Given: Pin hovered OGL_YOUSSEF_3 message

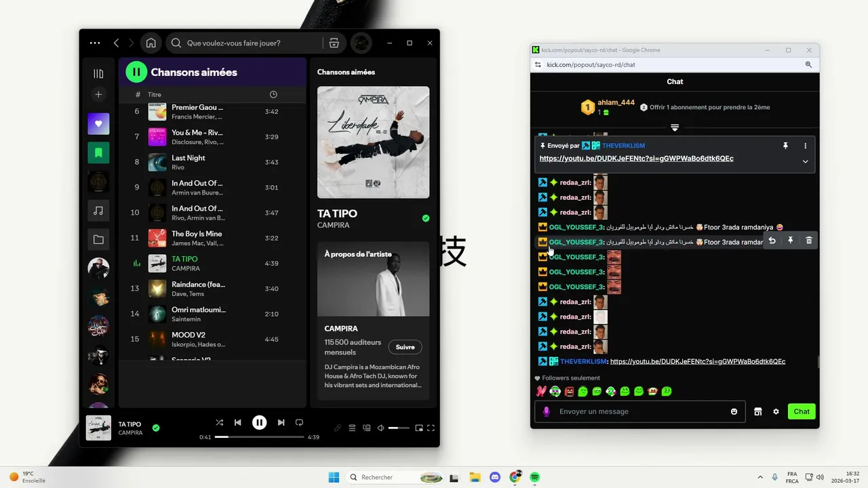Looking at the screenshot, I should coord(790,241).
